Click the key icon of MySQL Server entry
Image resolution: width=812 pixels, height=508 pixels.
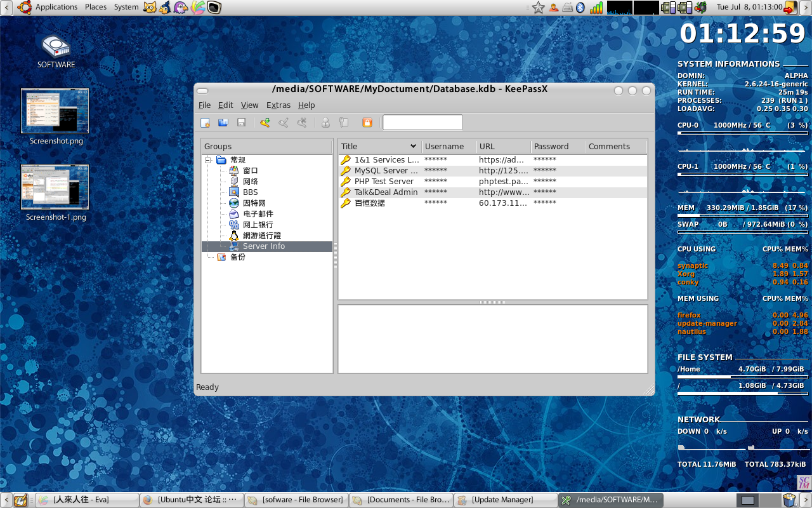(346, 171)
